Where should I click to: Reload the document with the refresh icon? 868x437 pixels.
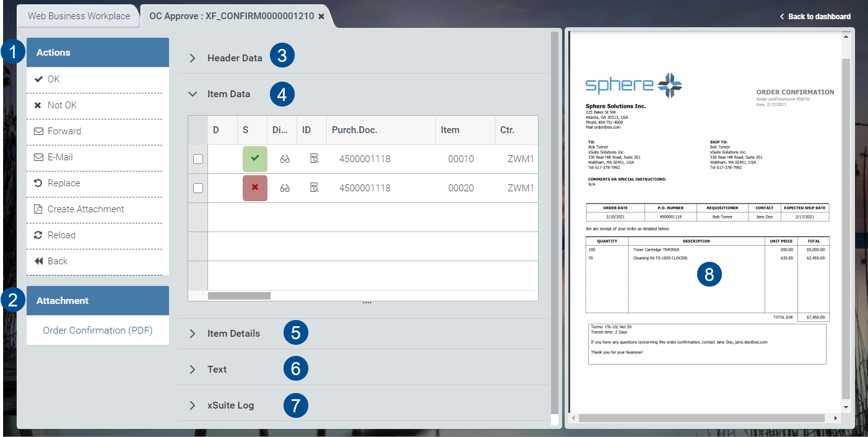click(53, 235)
